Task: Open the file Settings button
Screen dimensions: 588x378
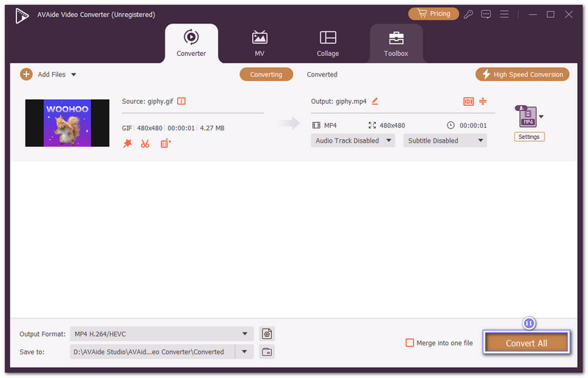Action: point(528,137)
